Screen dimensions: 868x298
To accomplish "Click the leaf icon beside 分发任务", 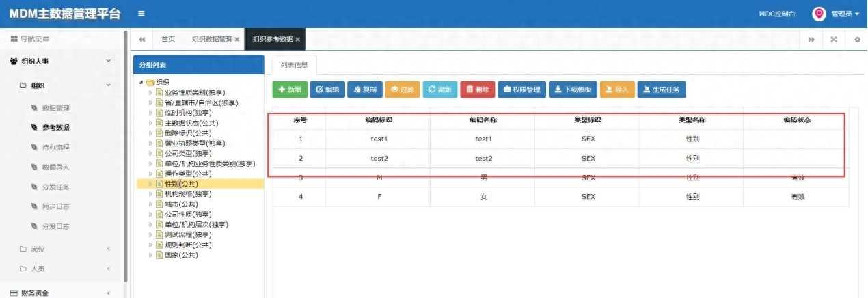I will (x=34, y=187).
